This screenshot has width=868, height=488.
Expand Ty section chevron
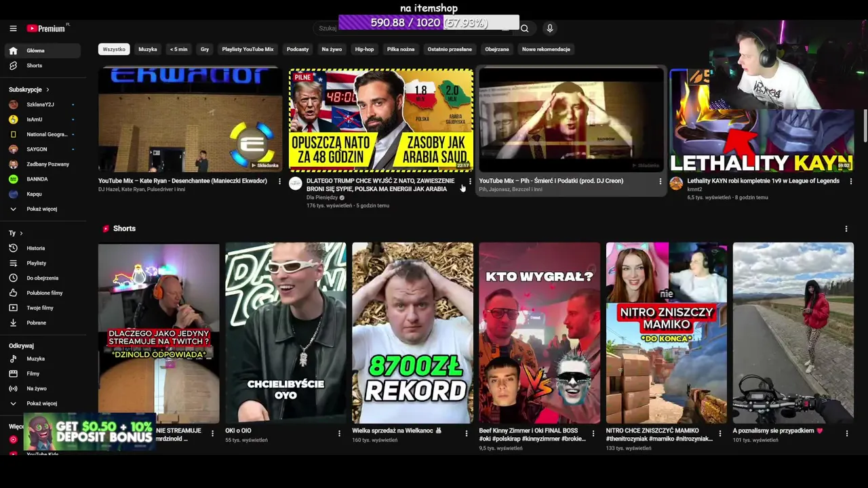(x=21, y=233)
